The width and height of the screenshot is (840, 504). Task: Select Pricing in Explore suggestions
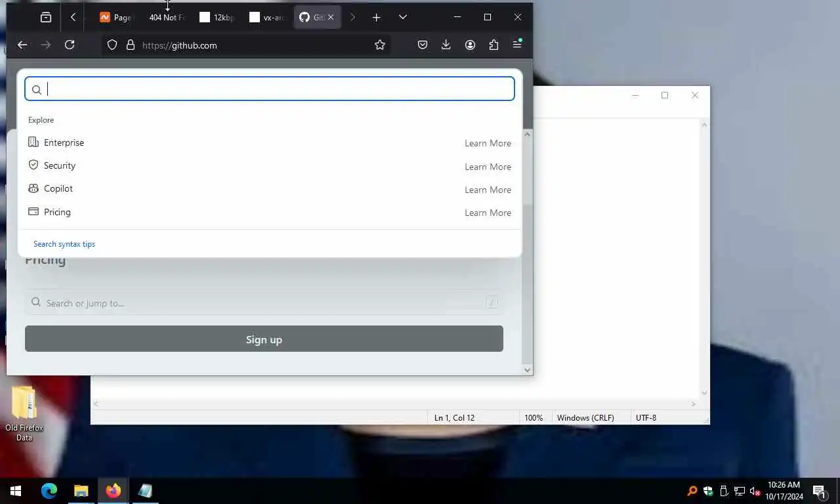pyautogui.click(x=270, y=213)
